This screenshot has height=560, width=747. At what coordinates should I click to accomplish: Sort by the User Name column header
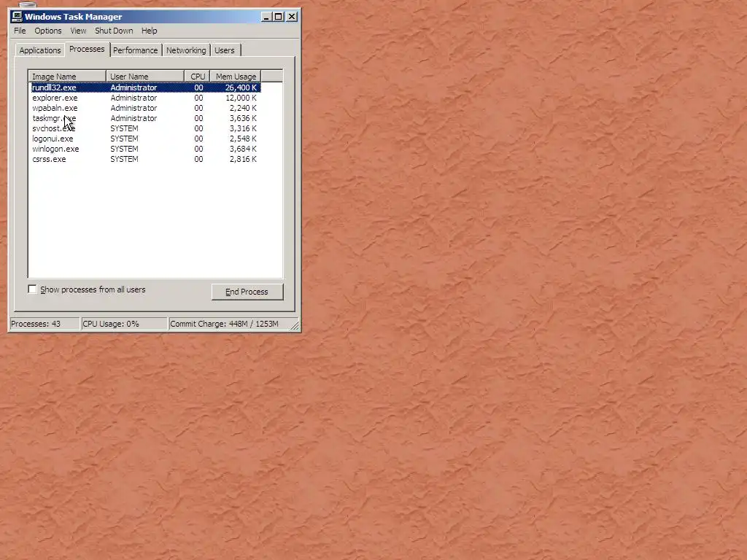point(145,76)
